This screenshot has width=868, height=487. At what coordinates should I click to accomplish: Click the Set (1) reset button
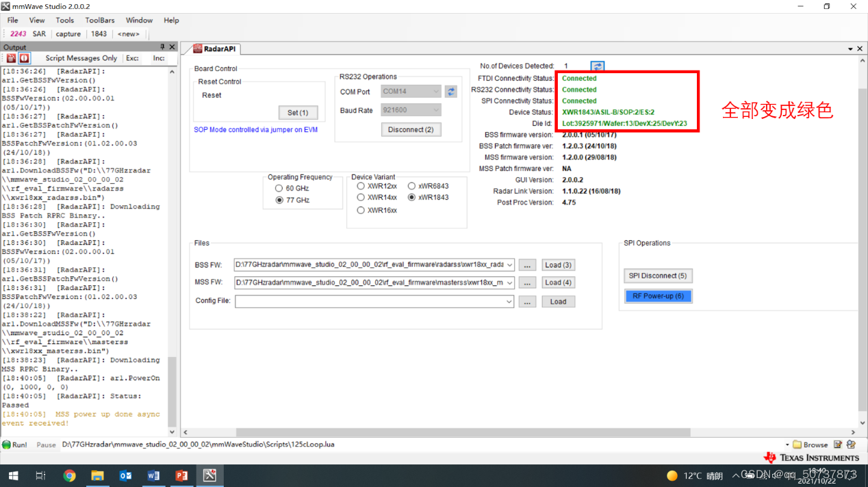click(x=298, y=112)
